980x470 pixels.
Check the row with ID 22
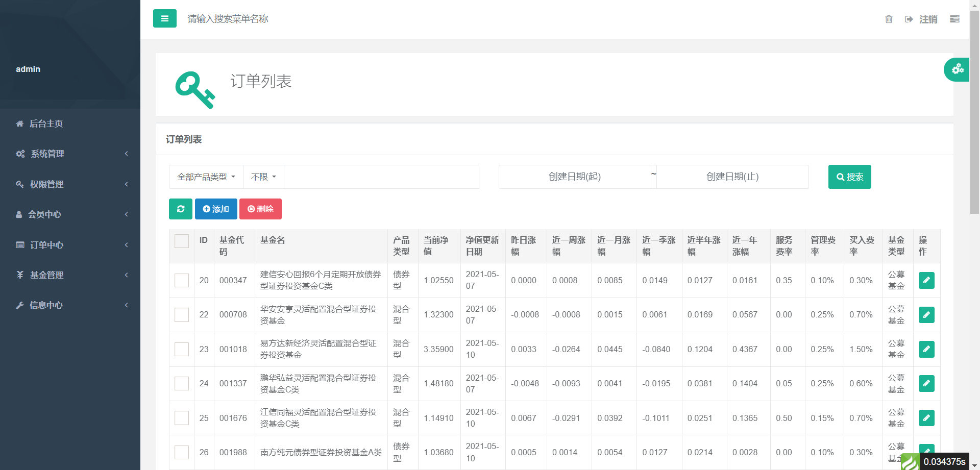(182, 315)
